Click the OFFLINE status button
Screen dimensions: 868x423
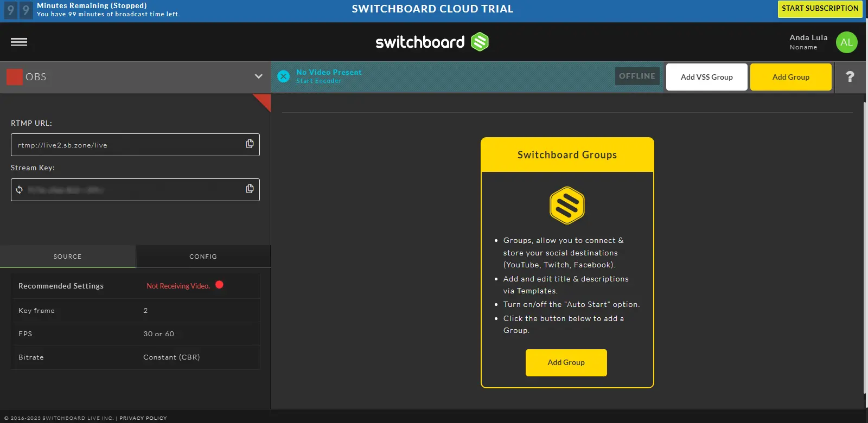(x=637, y=76)
